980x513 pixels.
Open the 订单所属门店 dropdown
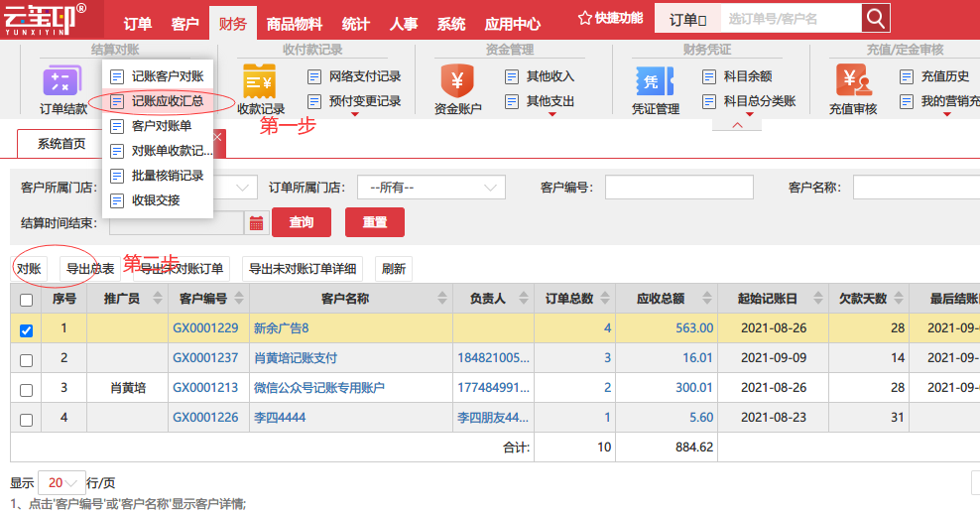pyautogui.click(x=431, y=188)
